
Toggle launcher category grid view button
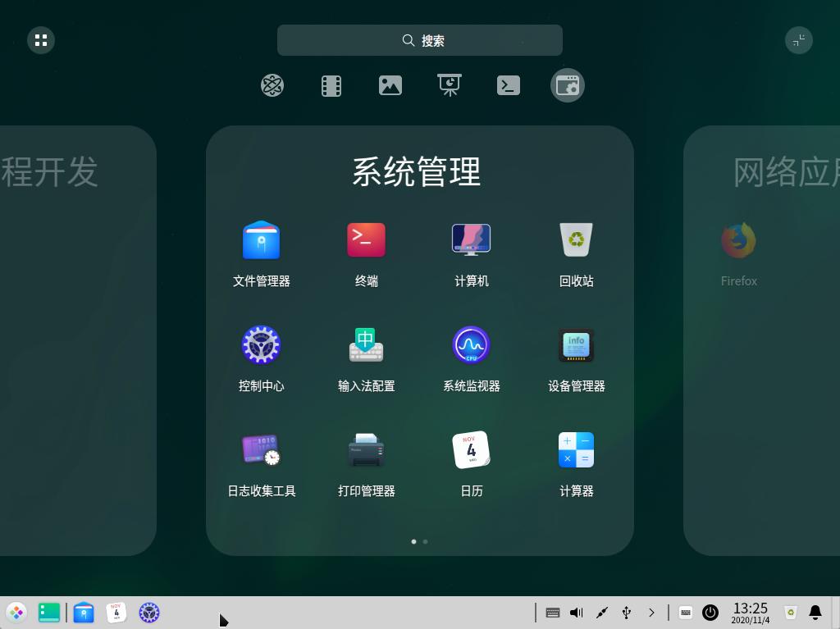[x=41, y=40]
